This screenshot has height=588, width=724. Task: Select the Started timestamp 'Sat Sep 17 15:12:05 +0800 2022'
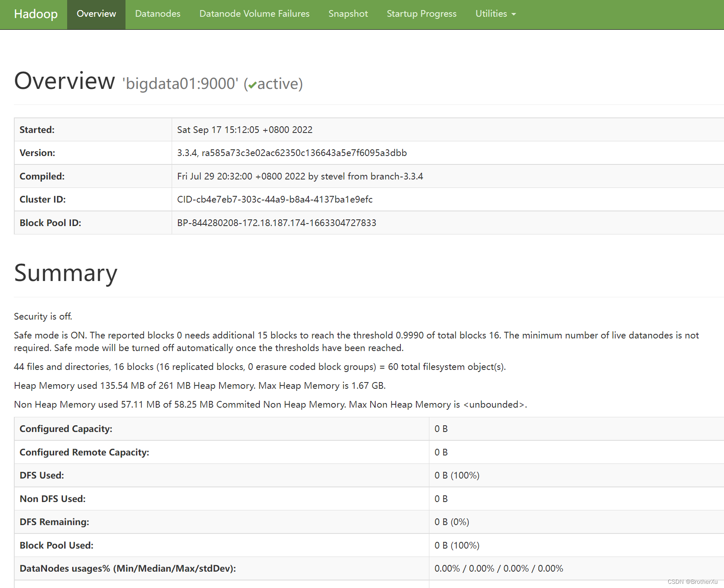tap(245, 130)
